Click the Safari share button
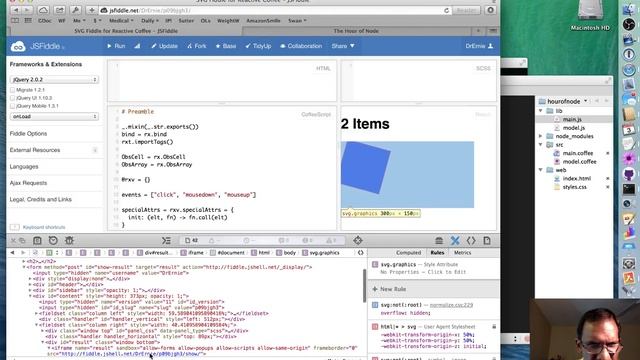640x360 pixels. tap(59, 10)
